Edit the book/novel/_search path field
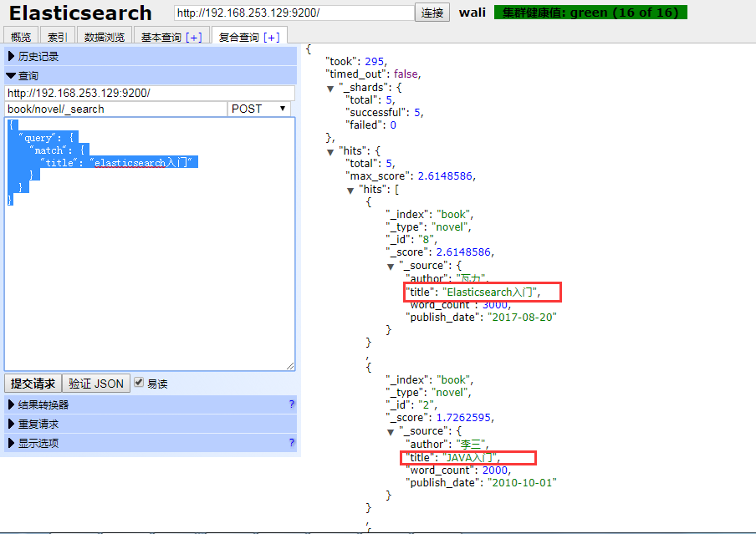 [x=115, y=109]
